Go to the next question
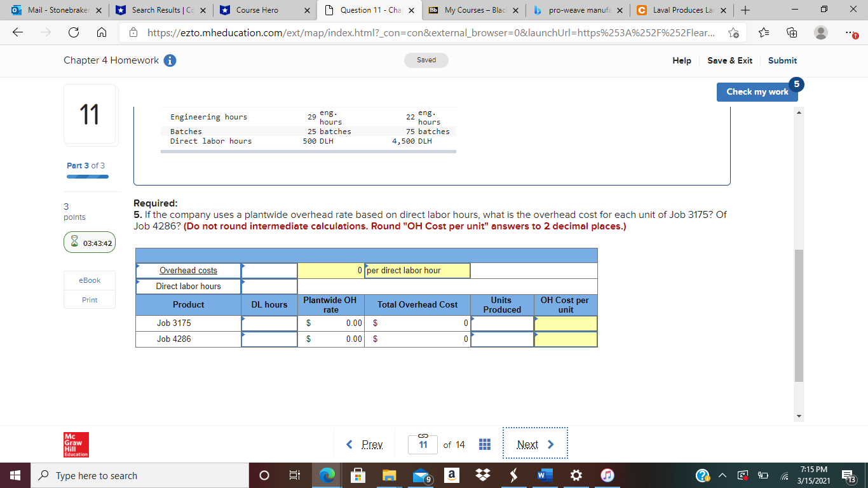 tap(535, 444)
